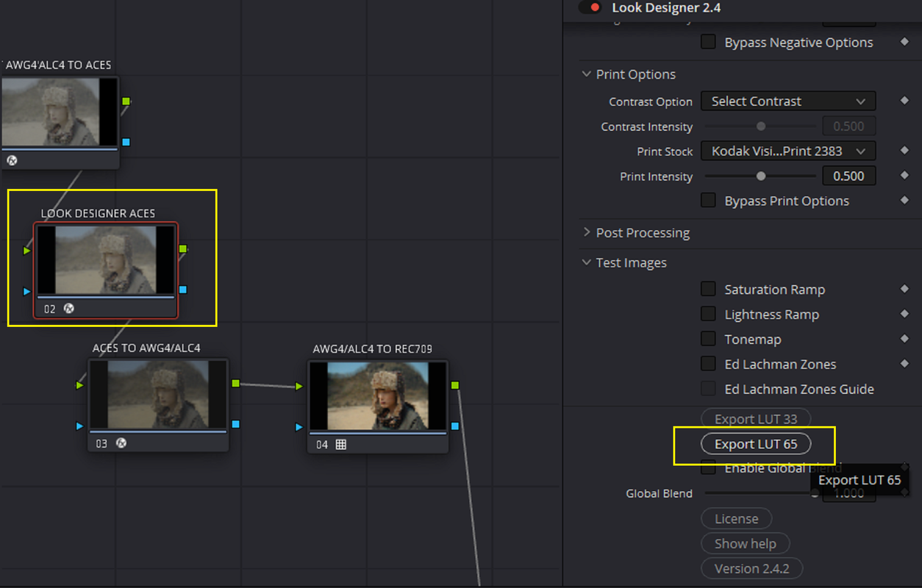Click the keyframe diamond for Bypass Print Options
Viewport: 922px width, 588px height.
point(905,201)
